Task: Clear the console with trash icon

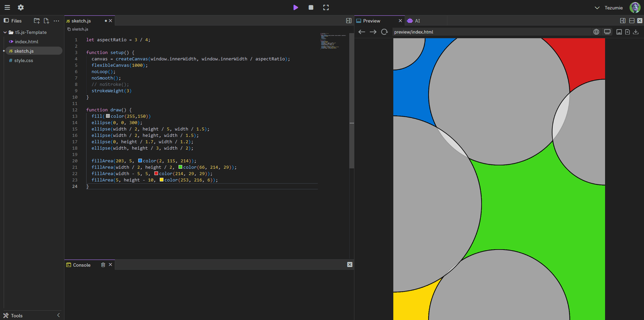Action: click(103, 265)
